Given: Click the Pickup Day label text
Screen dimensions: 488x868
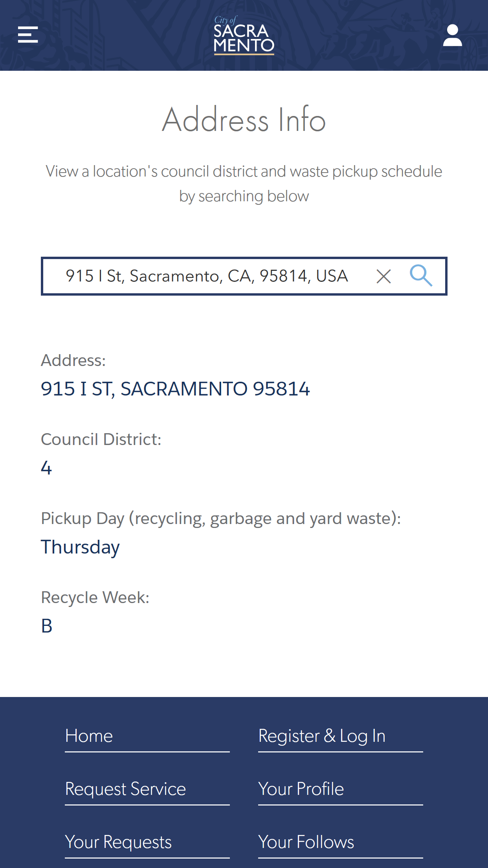Looking at the screenshot, I should click(221, 519).
